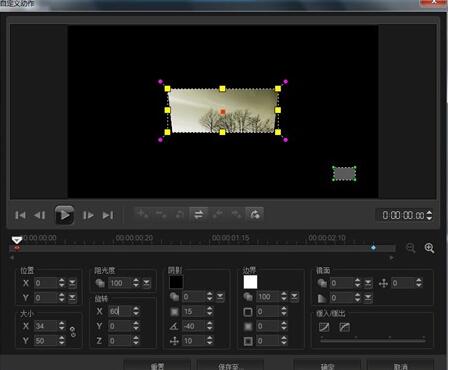Click the inner border square icon
Screen dimensions: 449x370
click(x=248, y=341)
